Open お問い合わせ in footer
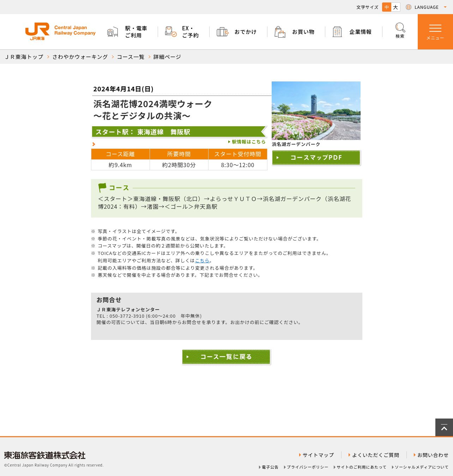Image resolution: width=453 pixels, height=476 pixels. (431, 455)
